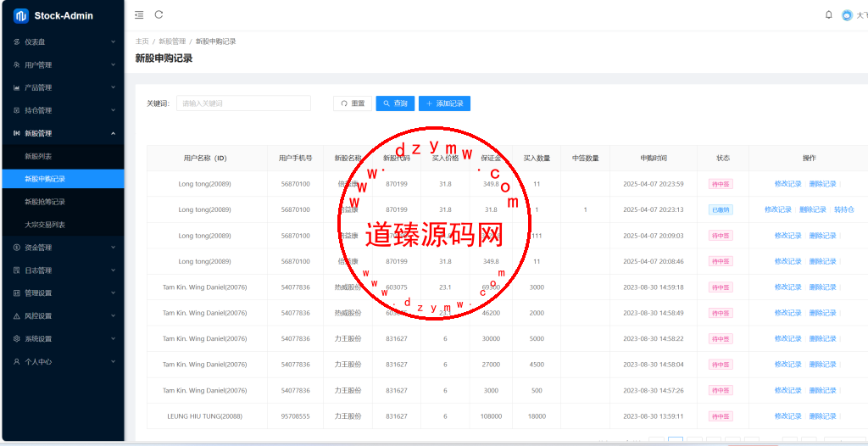Go to 主页 in the breadcrumb
The width and height of the screenshot is (868, 446).
[x=142, y=42]
